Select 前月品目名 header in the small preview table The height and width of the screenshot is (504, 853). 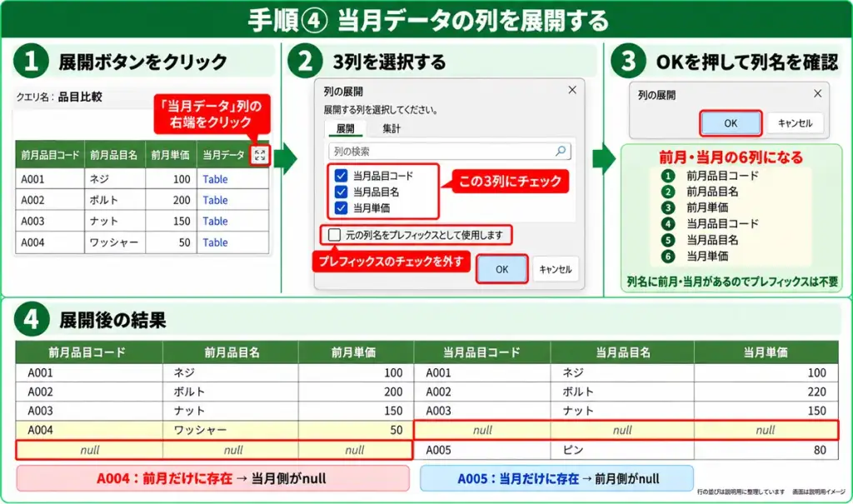tap(114, 155)
